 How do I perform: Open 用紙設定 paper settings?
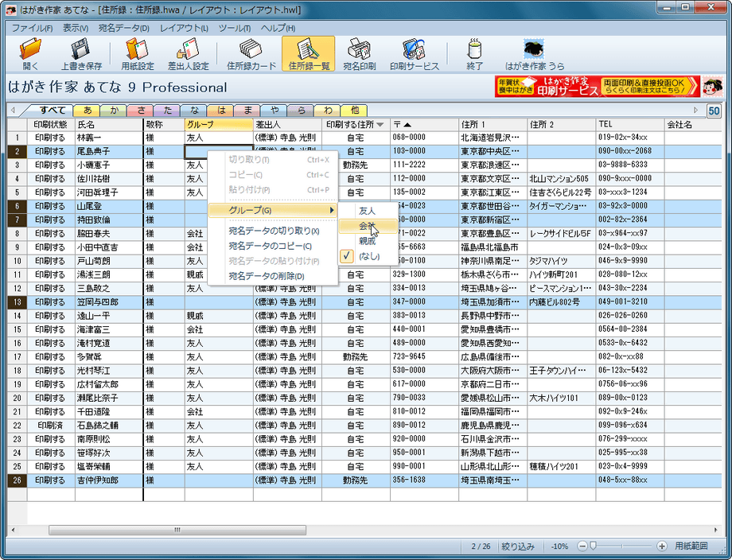click(137, 53)
